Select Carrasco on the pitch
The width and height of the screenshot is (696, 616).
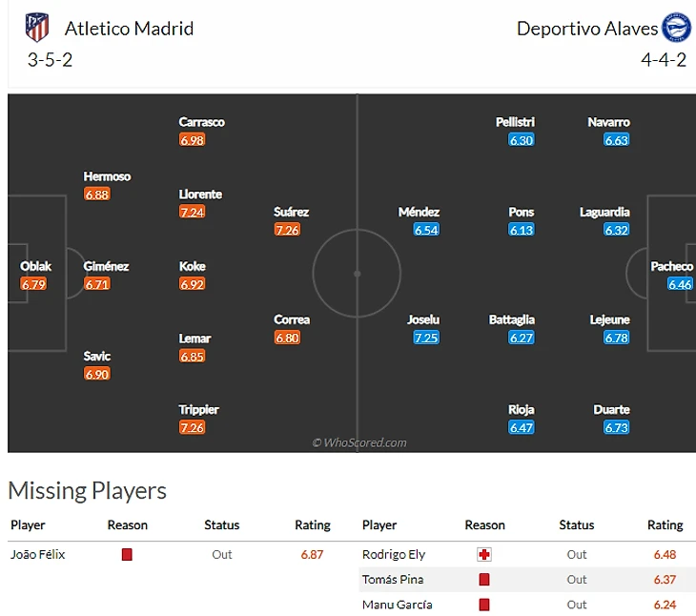pos(201,122)
